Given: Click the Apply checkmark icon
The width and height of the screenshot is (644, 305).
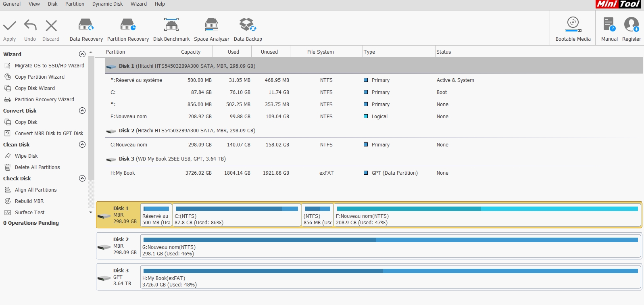Looking at the screenshot, I should tap(10, 26).
